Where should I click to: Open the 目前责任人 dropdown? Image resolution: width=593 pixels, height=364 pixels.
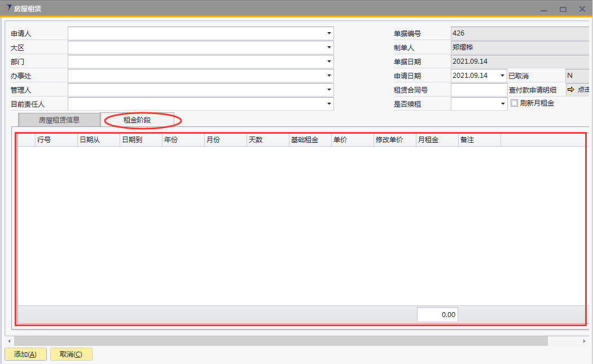tap(329, 104)
